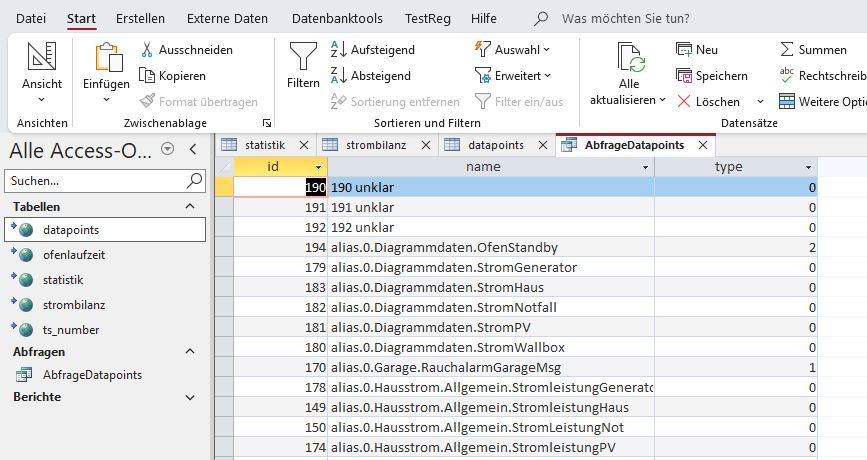
Task: Open the Hilfe tab
Action: click(484, 18)
